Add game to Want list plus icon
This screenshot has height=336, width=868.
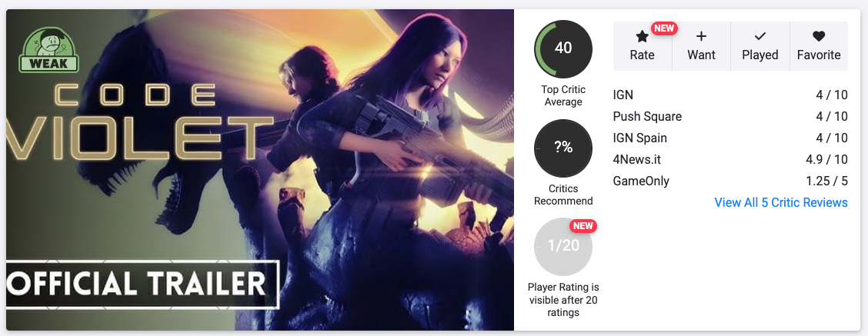click(x=701, y=37)
